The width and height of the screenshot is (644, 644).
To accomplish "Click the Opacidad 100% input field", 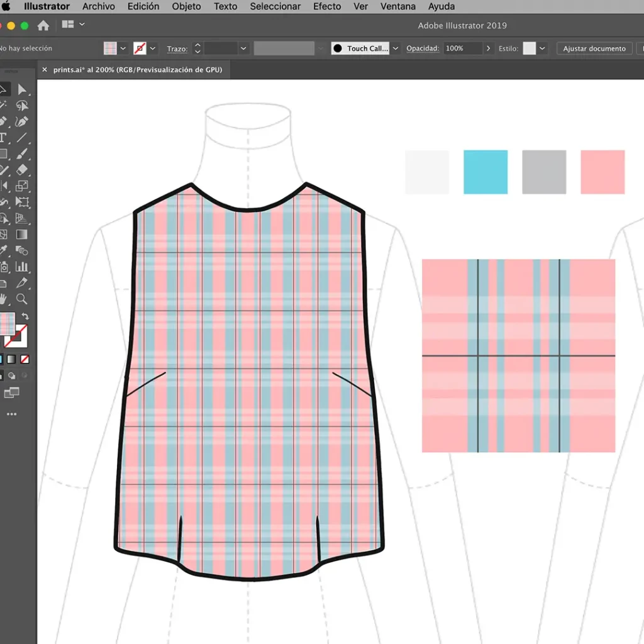I will [462, 48].
